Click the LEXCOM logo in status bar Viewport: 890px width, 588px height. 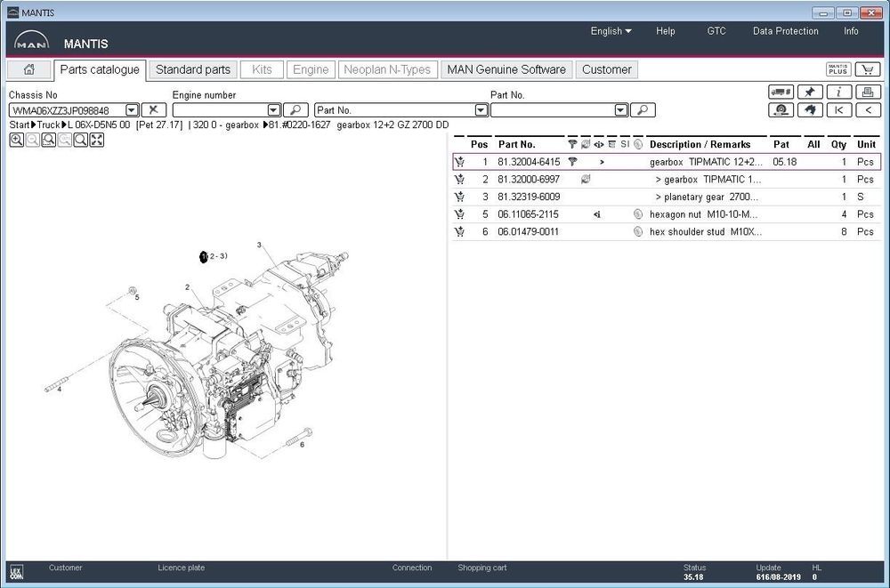point(17,573)
